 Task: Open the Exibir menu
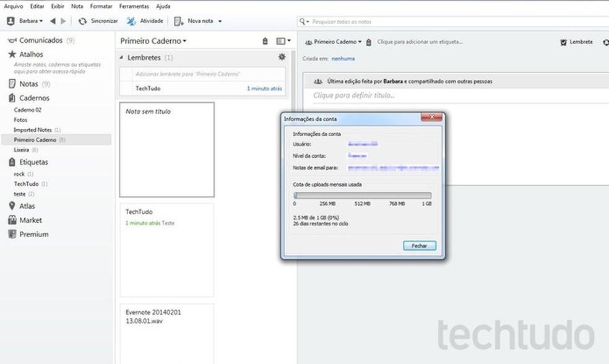pyautogui.click(x=58, y=6)
